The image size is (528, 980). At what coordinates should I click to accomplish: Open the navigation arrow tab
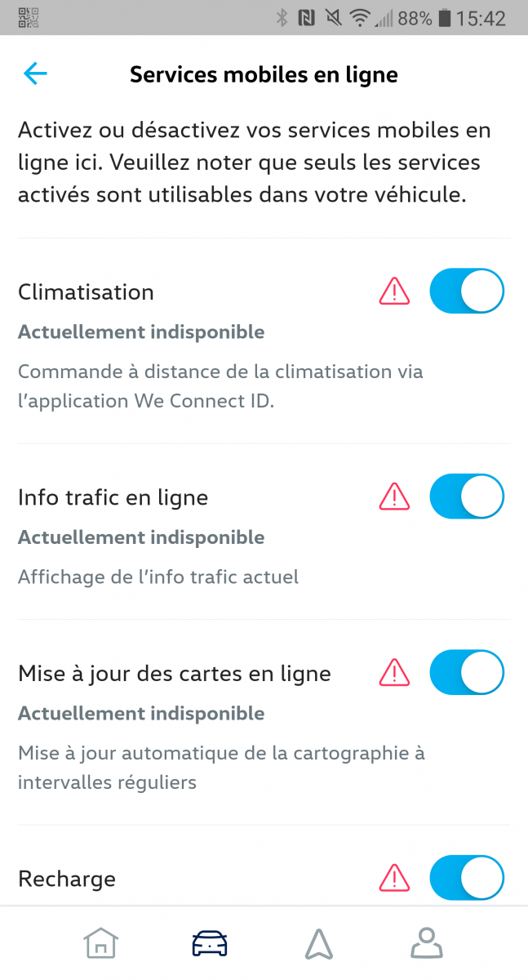pyautogui.click(x=318, y=944)
